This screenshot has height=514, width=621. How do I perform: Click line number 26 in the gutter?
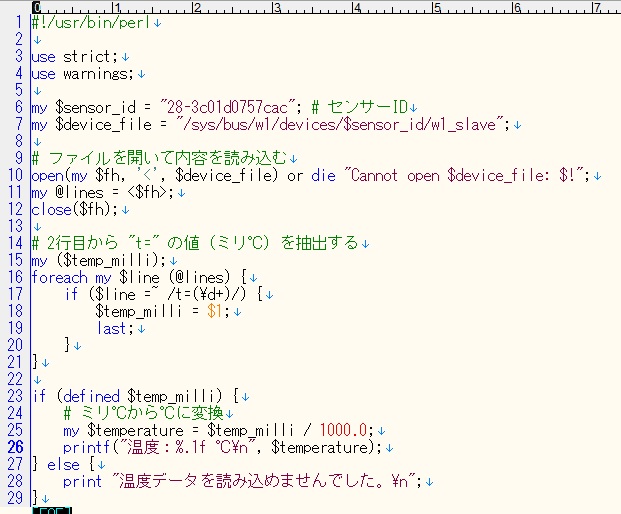click(18, 446)
